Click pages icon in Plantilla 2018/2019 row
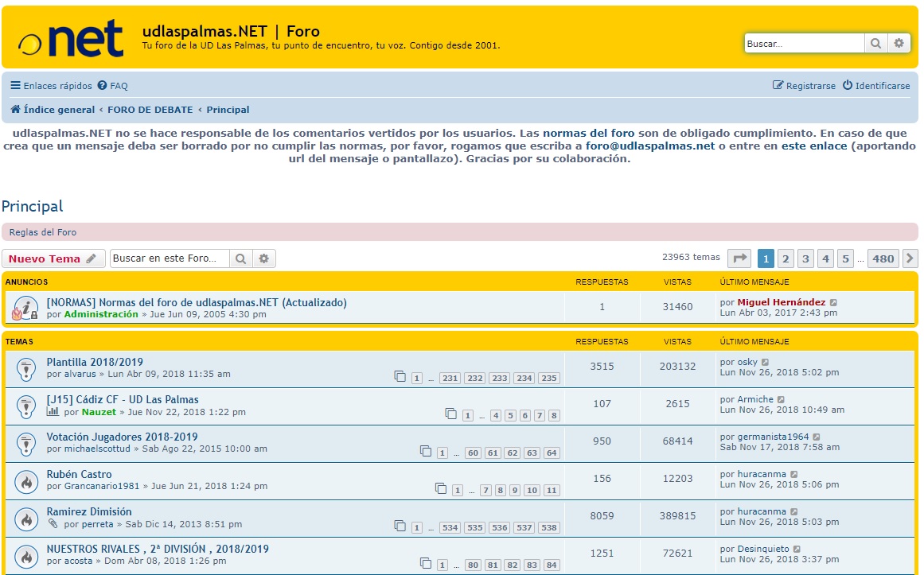Screen dimensions: 924x575 400,376
